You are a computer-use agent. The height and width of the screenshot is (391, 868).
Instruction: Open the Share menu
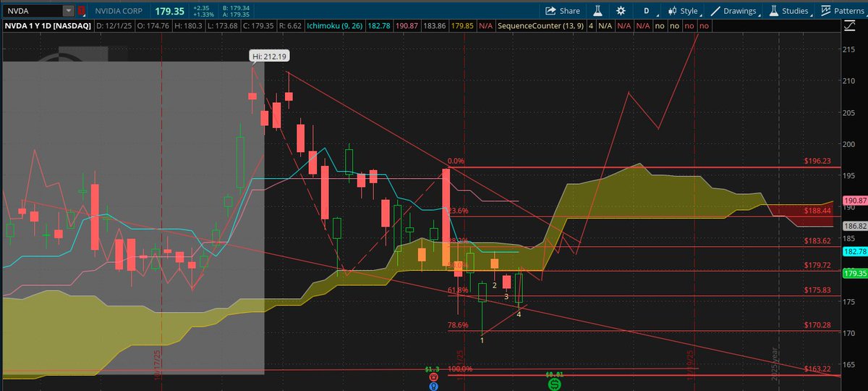[x=562, y=11]
